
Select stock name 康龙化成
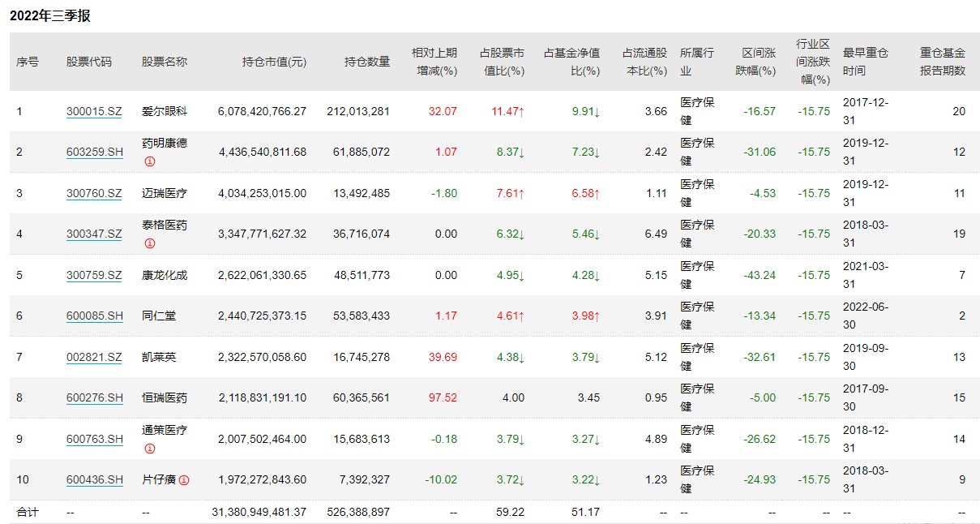click(x=165, y=275)
